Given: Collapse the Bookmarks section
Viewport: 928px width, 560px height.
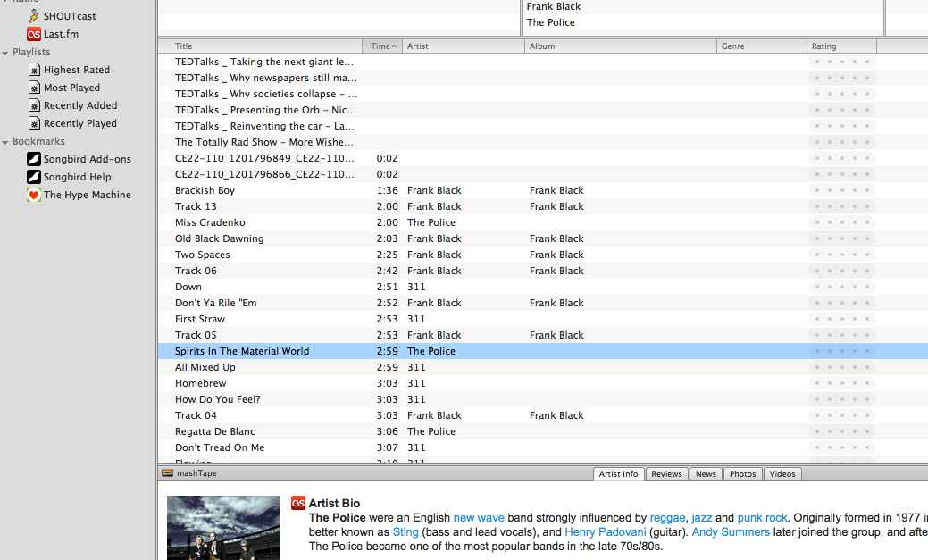Looking at the screenshot, I should 5,142.
